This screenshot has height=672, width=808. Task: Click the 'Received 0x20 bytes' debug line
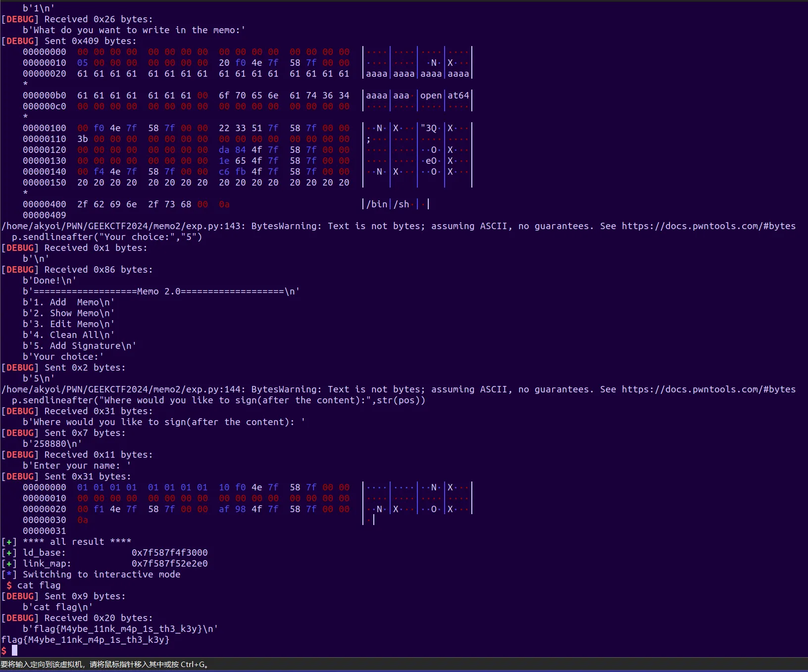click(77, 618)
